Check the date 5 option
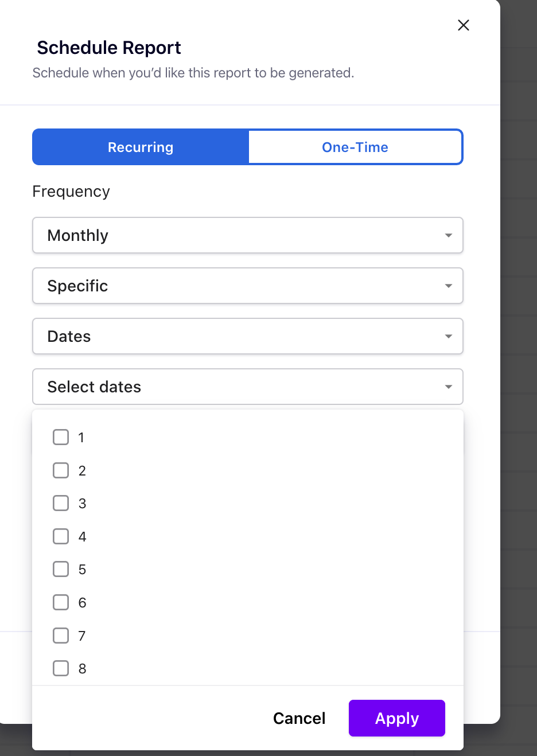Viewport: 537px width, 756px height. pyautogui.click(x=61, y=569)
